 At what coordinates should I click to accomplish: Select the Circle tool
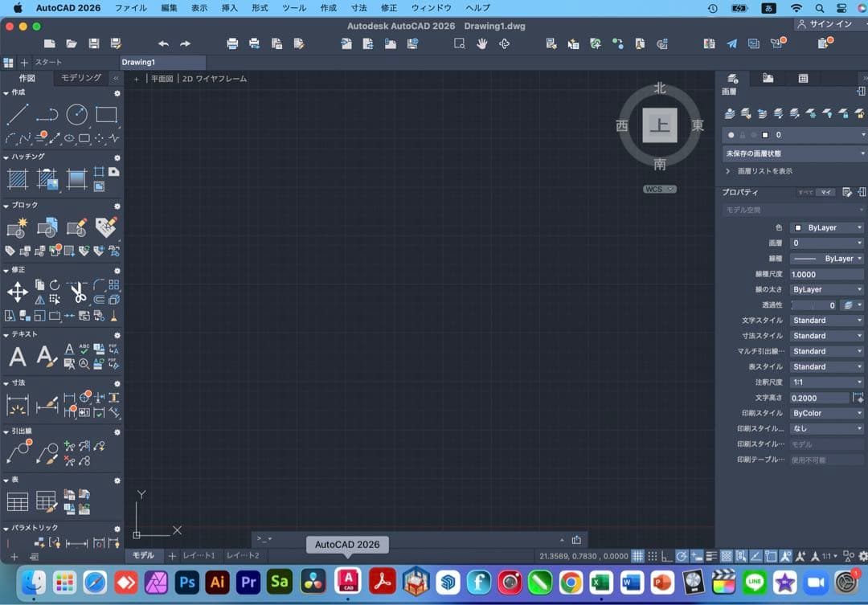[x=77, y=114]
